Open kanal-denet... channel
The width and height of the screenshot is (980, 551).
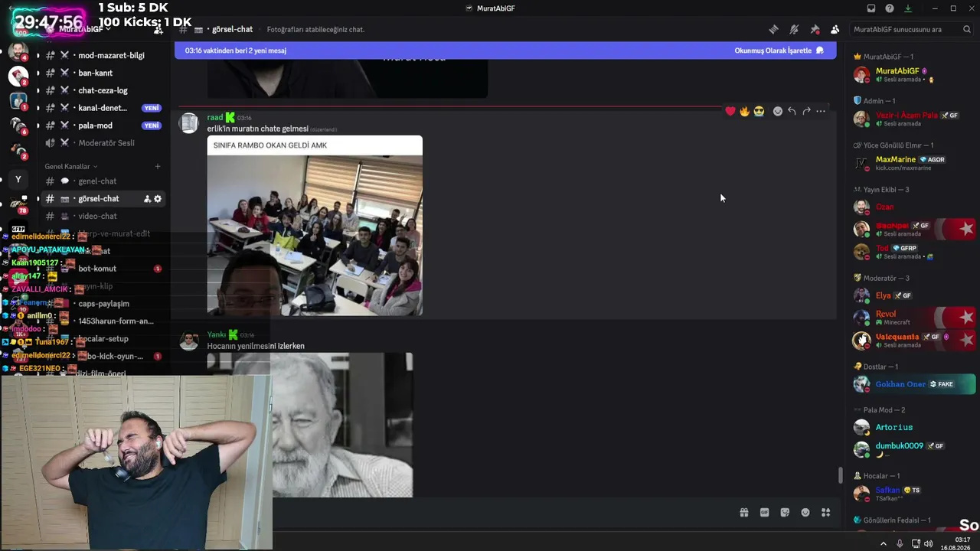pos(103,108)
